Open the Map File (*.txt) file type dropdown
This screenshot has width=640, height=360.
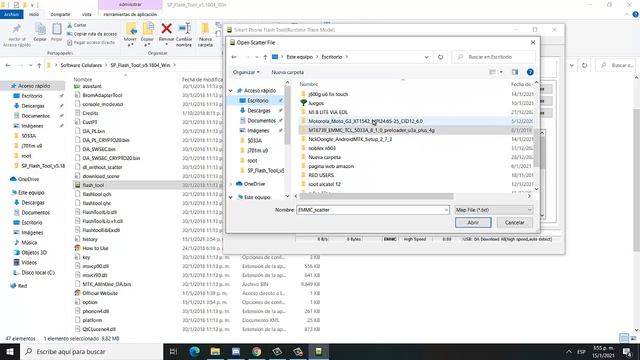pos(494,210)
